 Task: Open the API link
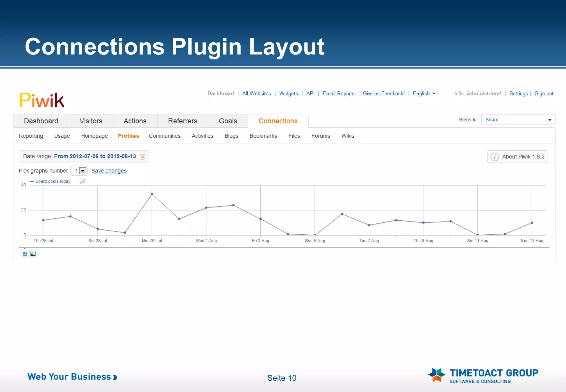310,93
